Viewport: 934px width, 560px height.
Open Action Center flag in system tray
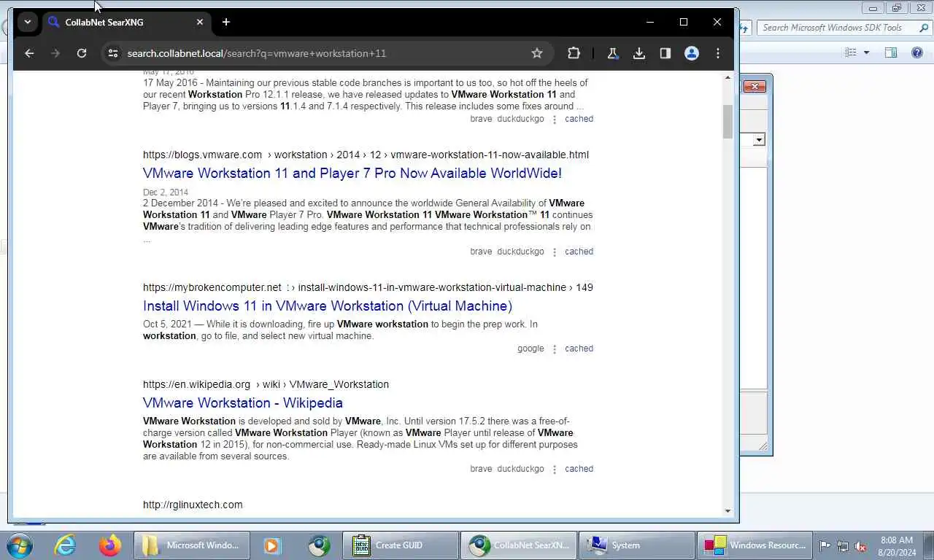825,545
